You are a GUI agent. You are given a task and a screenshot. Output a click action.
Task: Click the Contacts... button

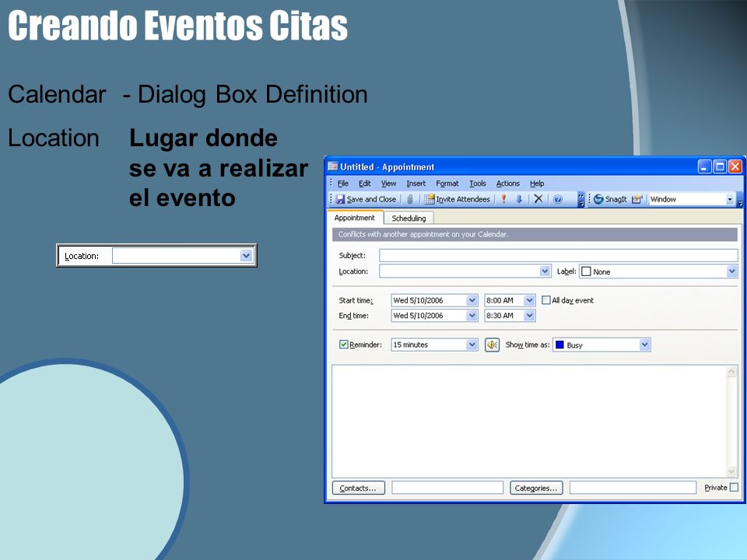click(x=358, y=488)
